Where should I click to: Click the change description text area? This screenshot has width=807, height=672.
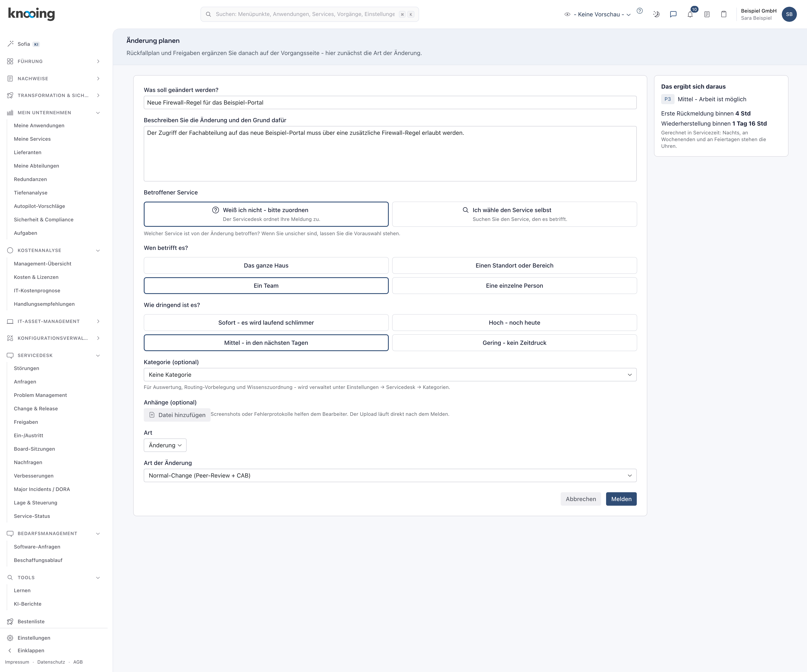tap(390, 154)
